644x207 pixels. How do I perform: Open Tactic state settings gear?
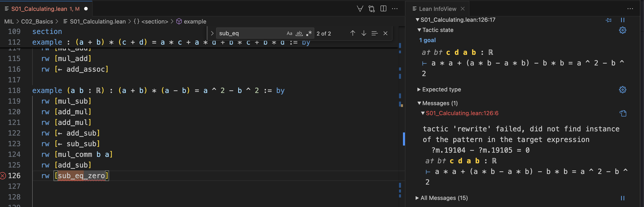pyautogui.click(x=622, y=30)
